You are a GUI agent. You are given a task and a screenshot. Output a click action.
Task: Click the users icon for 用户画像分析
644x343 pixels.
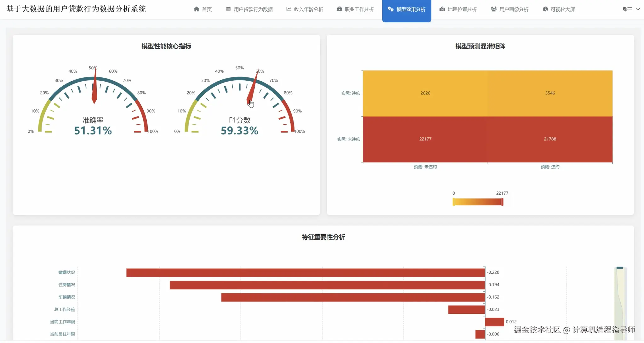coord(493,9)
